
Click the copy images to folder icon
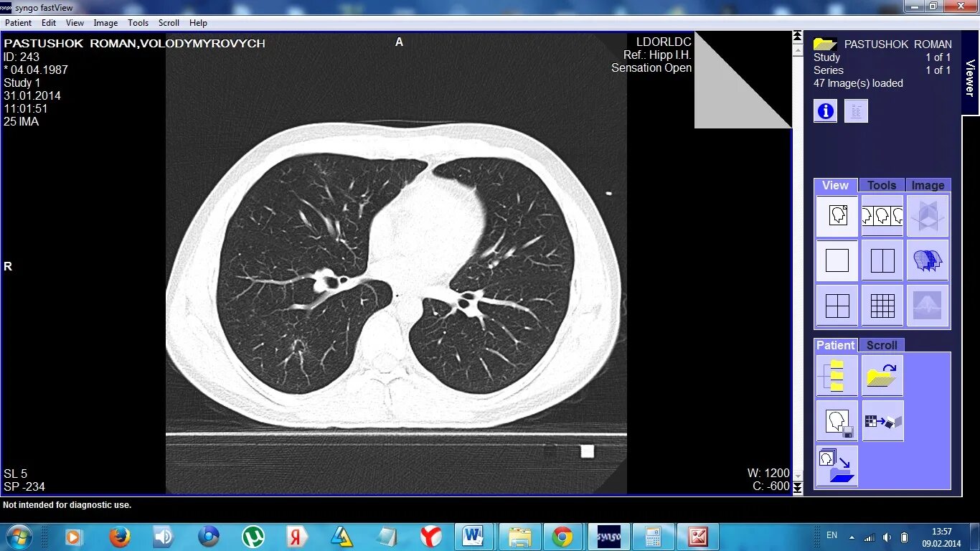pyautogui.click(x=837, y=466)
